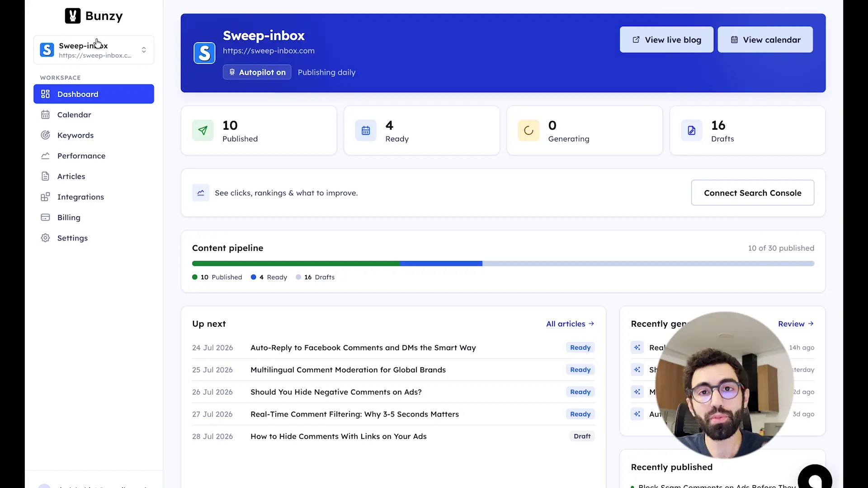
Task: Click the Calendar sidebar icon
Action: pos(45,115)
